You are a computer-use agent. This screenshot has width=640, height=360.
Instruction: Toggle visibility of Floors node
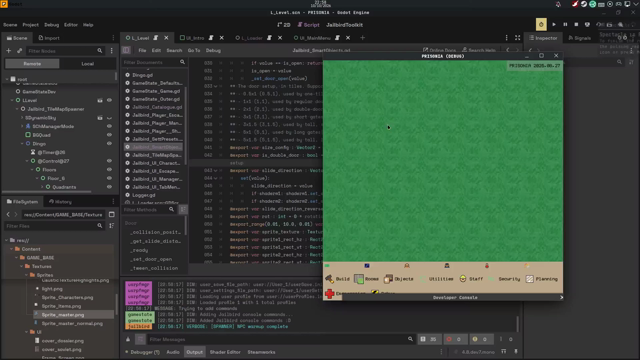click(x=109, y=169)
